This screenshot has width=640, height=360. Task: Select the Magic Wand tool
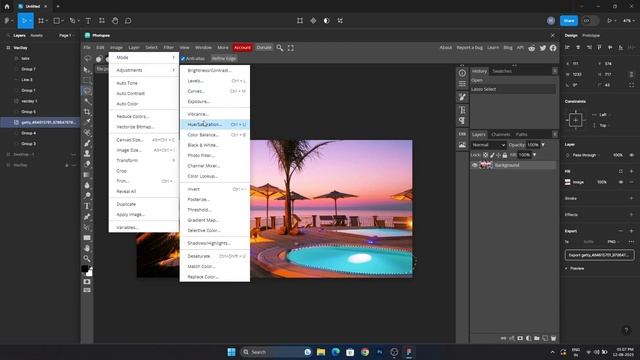[x=87, y=101]
